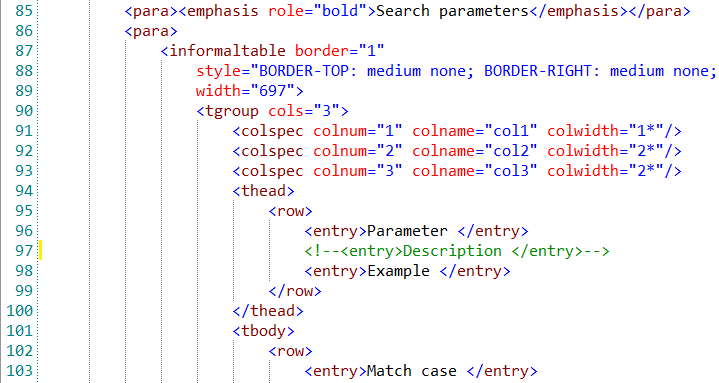Click line number 97 in the gutter
This screenshot has width=719, height=383.
pyautogui.click(x=24, y=251)
